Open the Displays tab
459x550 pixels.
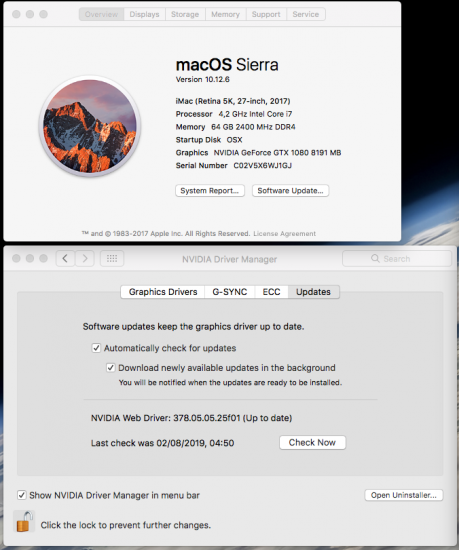144,14
